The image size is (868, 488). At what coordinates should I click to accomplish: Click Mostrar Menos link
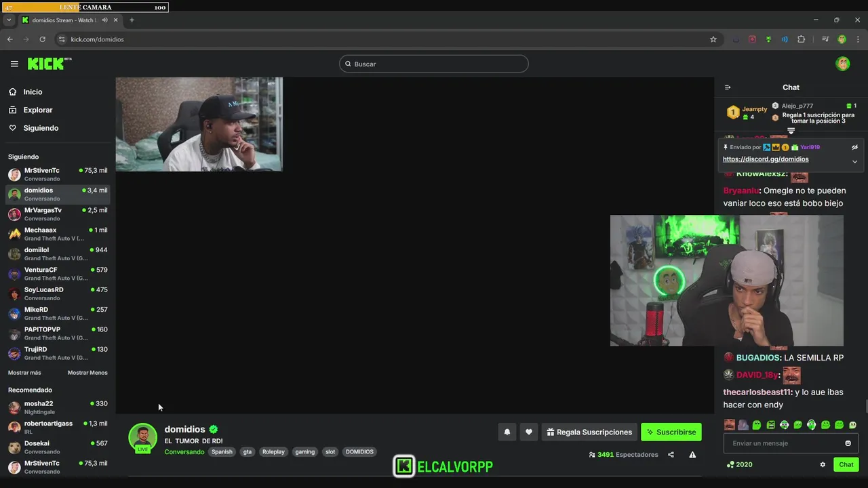tap(87, 373)
